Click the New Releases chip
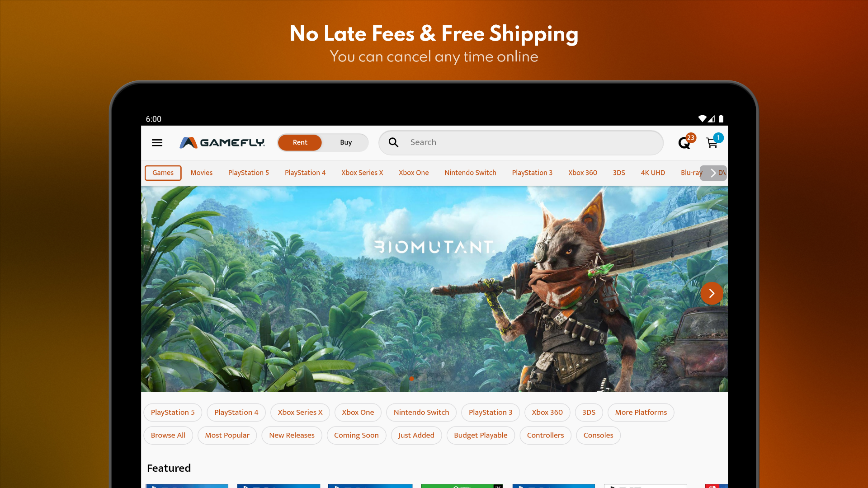 point(292,435)
